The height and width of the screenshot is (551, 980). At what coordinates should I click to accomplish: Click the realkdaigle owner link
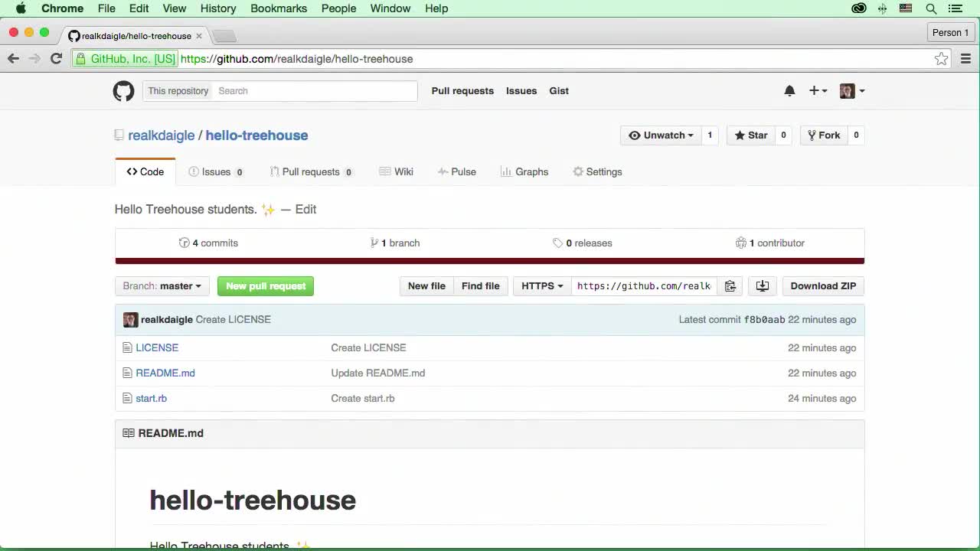click(162, 135)
